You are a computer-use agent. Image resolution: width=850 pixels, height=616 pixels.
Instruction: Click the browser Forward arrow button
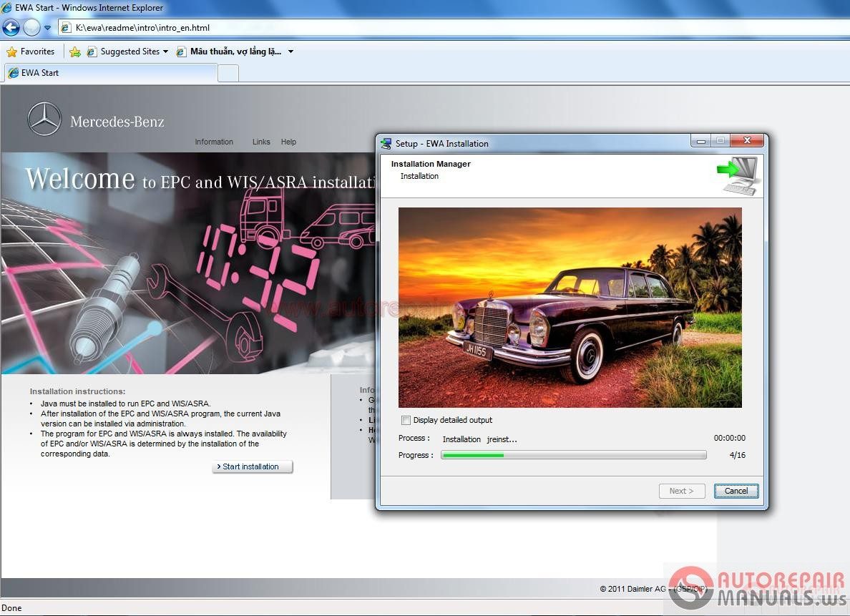(x=31, y=27)
